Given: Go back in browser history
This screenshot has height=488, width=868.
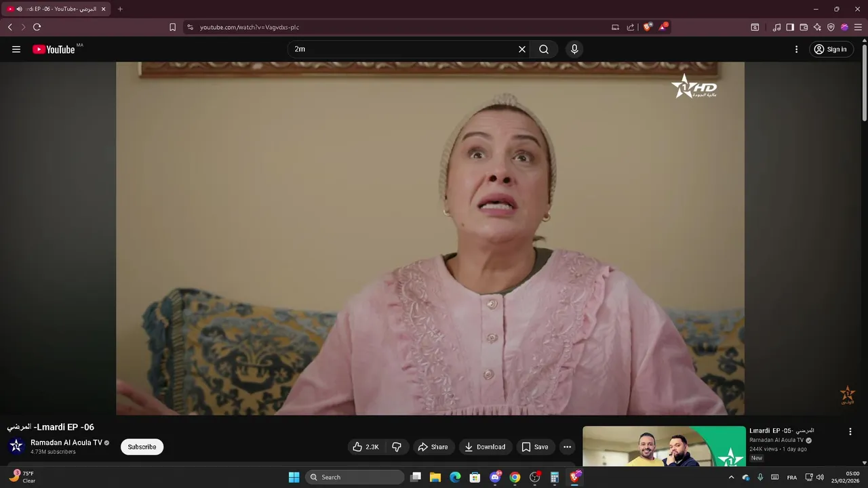Looking at the screenshot, I should [x=9, y=27].
